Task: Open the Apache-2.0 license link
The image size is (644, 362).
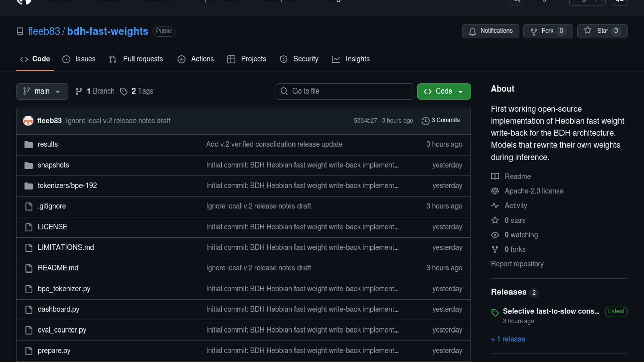Action: click(x=534, y=191)
